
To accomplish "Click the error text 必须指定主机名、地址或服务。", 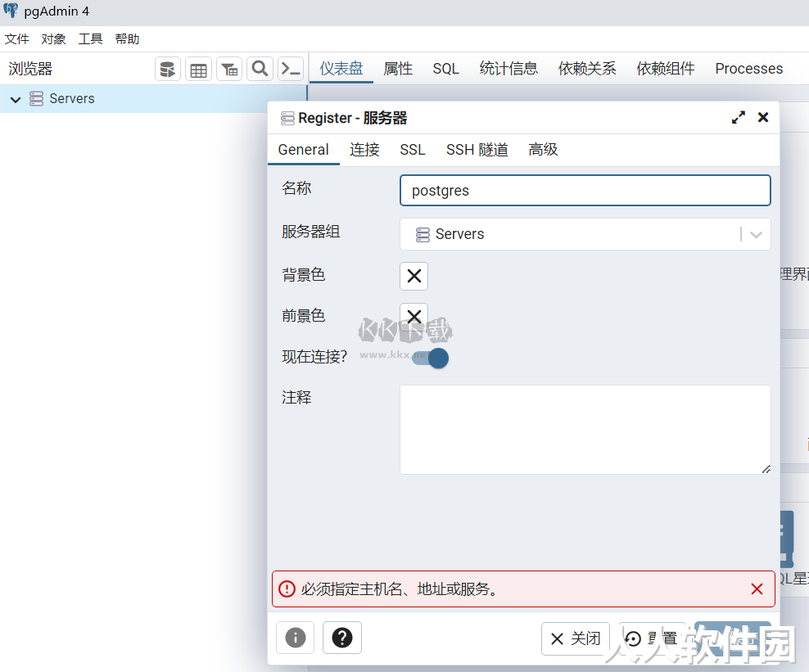I will (x=400, y=589).
